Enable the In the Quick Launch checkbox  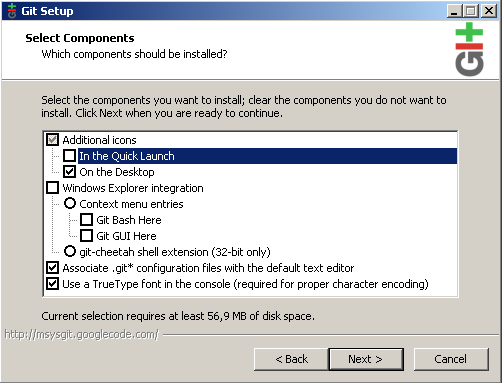click(x=69, y=156)
